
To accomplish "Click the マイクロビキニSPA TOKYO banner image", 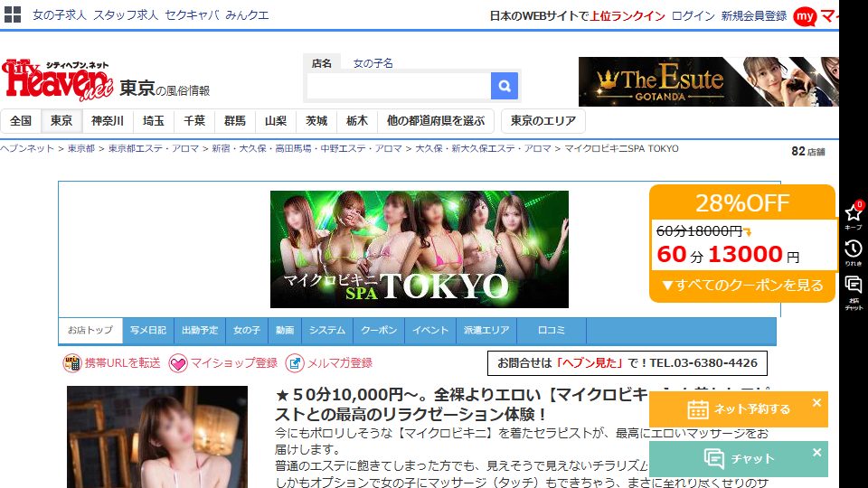I will click(x=419, y=249).
